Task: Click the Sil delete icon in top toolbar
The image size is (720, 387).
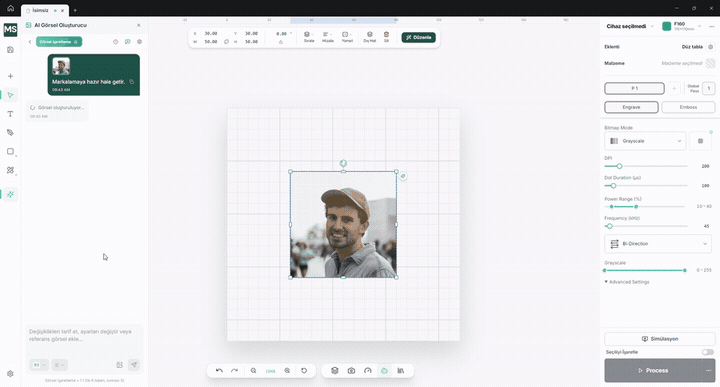Action: tap(386, 37)
